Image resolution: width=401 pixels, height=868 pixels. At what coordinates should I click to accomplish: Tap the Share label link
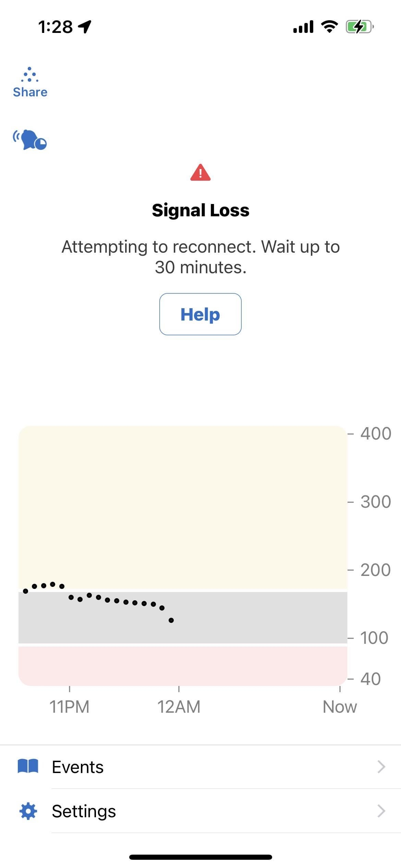[30, 92]
